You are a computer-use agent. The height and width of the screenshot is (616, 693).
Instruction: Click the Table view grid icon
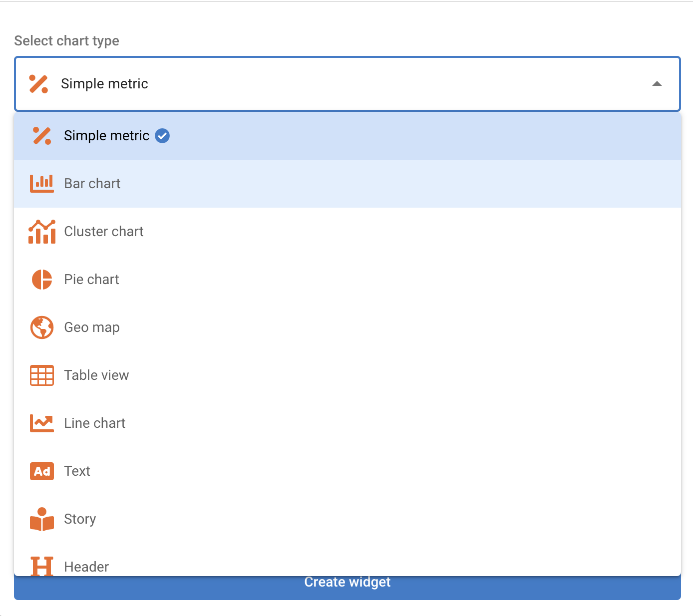pos(42,375)
